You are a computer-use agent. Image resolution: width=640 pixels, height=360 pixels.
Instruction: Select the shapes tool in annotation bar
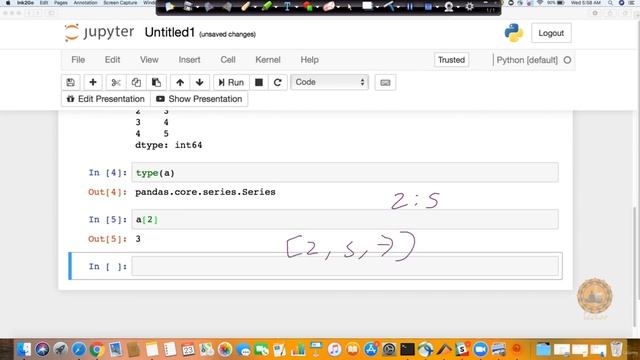click(308, 7)
